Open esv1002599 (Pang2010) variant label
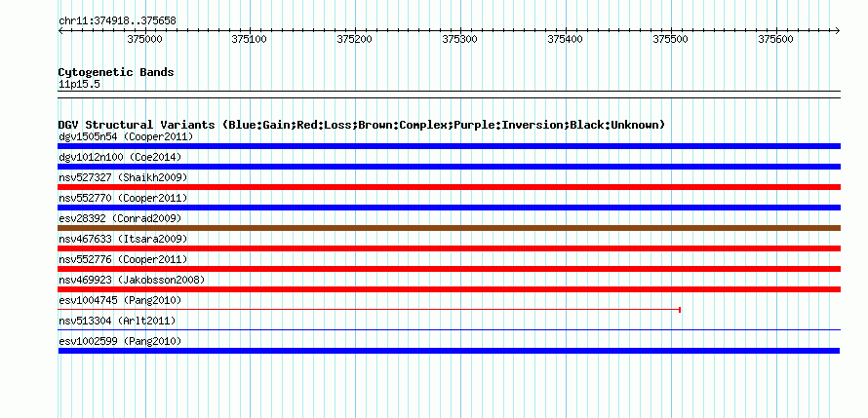Screen dimensions: 868x418 [120, 341]
